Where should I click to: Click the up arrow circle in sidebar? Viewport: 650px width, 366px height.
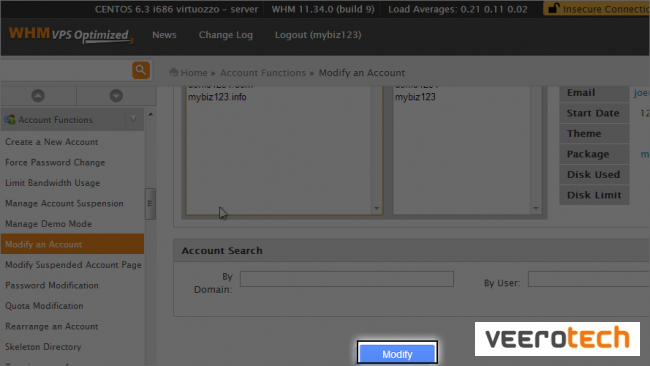pos(38,96)
